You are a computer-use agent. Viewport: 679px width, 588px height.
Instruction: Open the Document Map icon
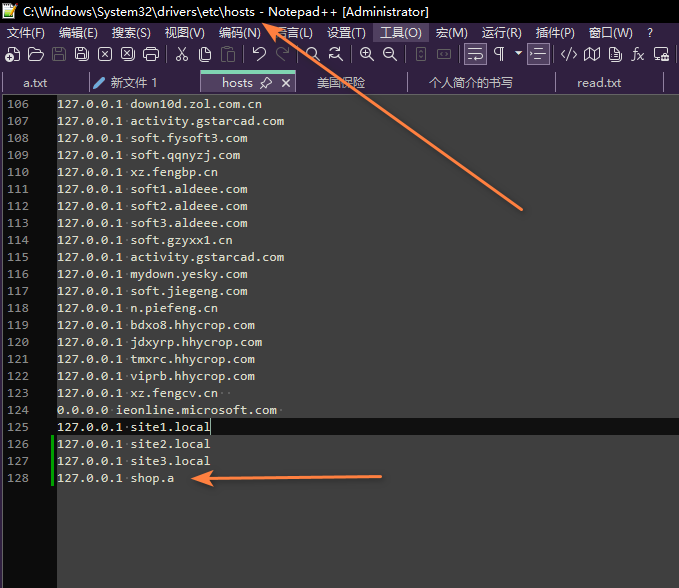(x=592, y=54)
